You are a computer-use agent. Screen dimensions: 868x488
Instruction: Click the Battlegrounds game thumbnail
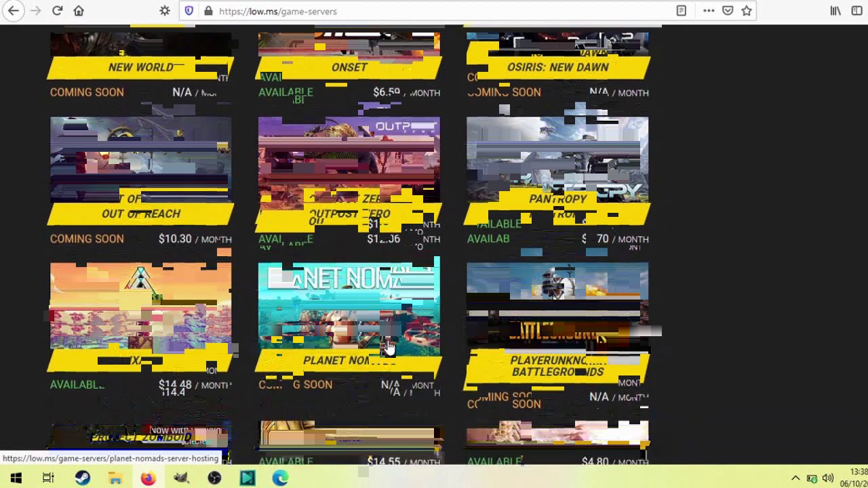557,306
